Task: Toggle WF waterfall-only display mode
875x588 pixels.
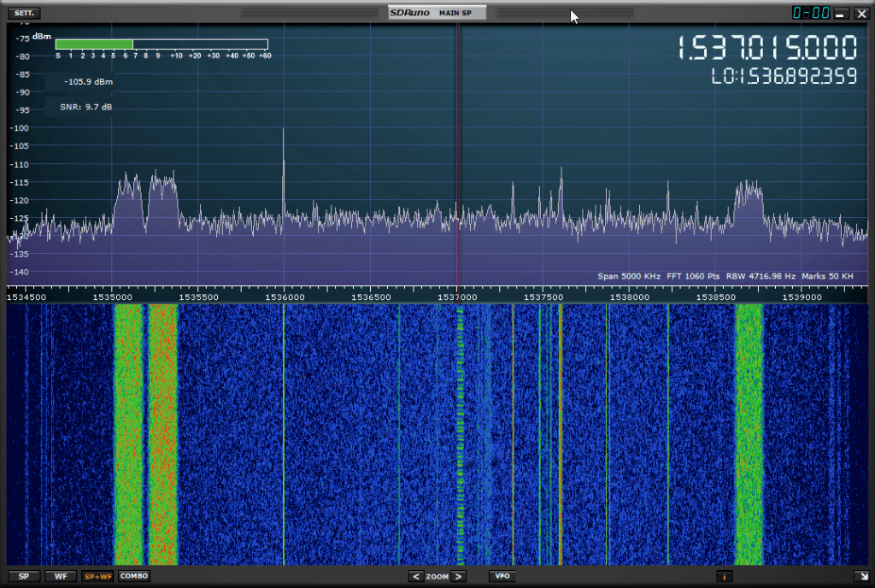Action: click(60, 576)
